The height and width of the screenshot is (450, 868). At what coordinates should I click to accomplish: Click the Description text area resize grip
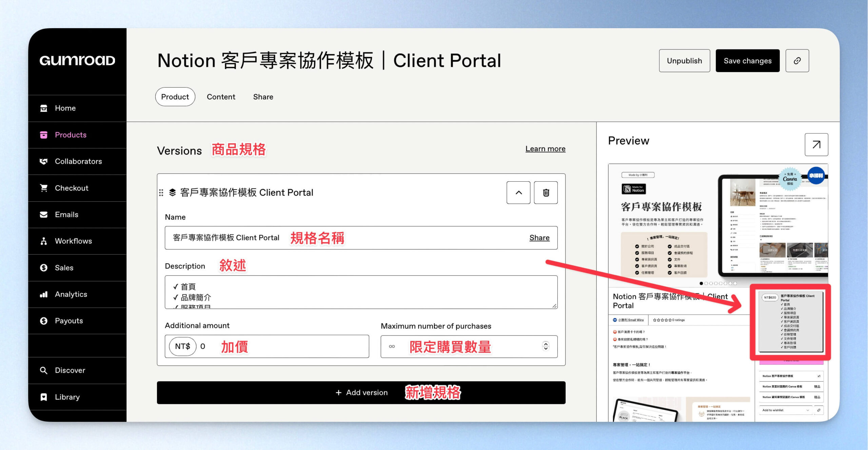click(554, 306)
